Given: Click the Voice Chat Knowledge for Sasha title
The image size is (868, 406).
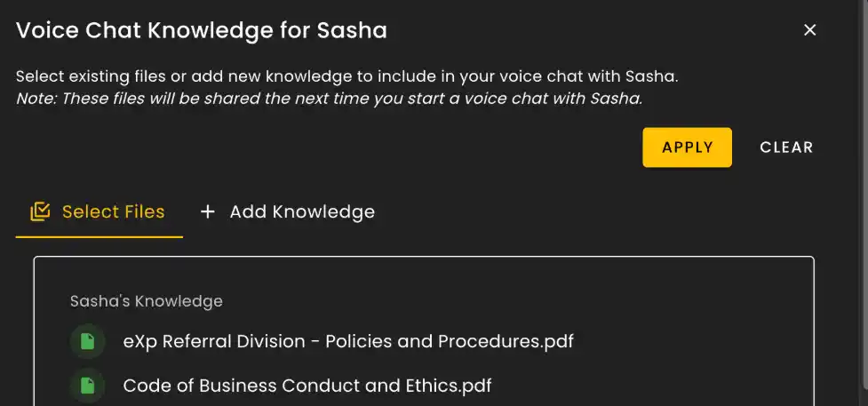Looking at the screenshot, I should click(x=202, y=31).
